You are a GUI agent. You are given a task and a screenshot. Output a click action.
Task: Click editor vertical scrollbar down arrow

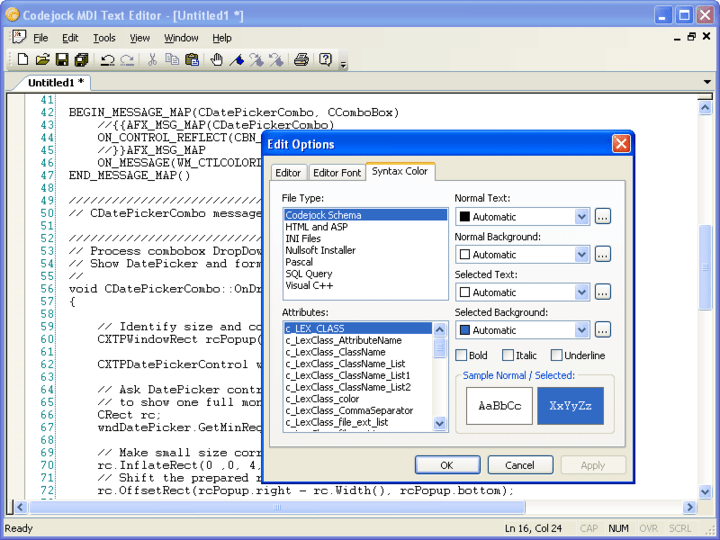tap(705, 492)
